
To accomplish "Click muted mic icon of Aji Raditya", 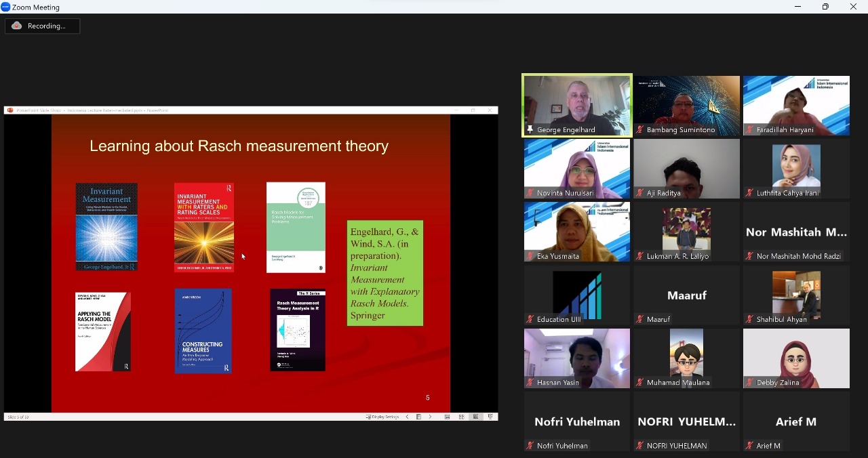I will (x=639, y=192).
